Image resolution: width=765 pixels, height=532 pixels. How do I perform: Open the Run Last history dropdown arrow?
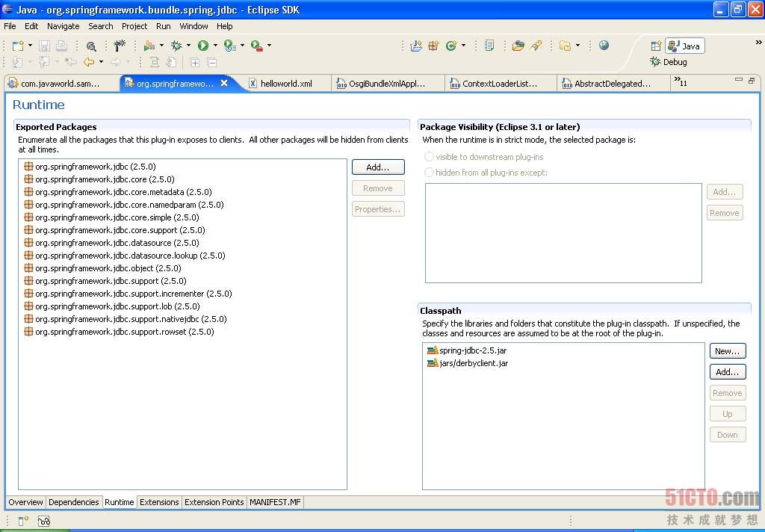pos(242,46)
